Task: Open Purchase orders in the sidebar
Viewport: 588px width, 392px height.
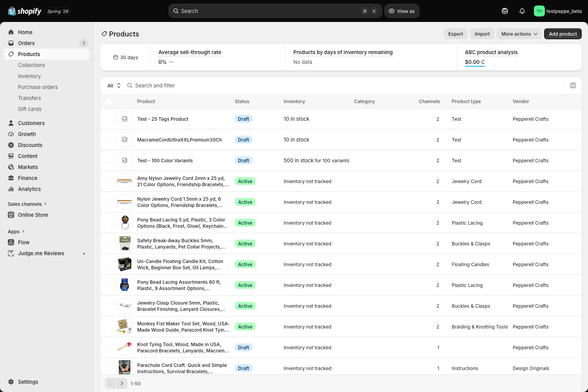Action: 38,87
